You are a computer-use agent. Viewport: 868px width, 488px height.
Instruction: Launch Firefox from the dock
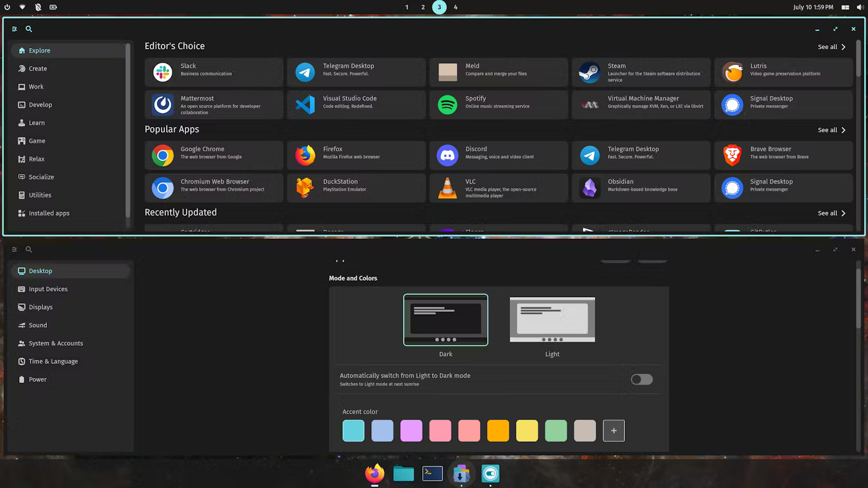tap(374, 473)
